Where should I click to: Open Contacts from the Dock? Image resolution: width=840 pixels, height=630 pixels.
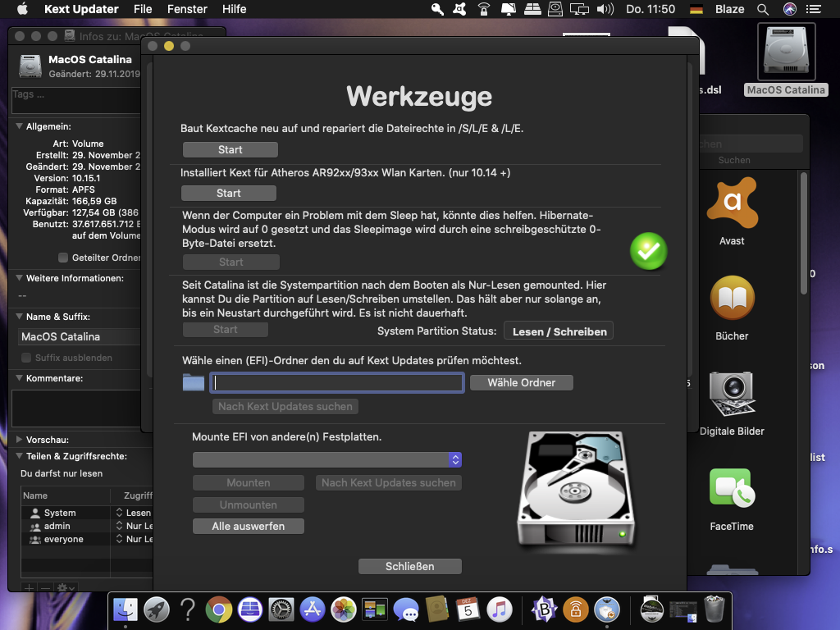tap(437, 609)
